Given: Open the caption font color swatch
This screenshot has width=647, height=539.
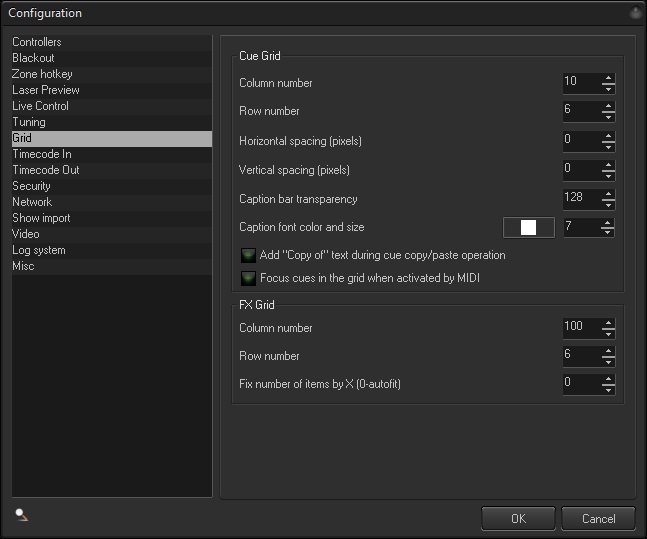Looking at the screenshot, I should pyautogui.click(x=528, y=227).
